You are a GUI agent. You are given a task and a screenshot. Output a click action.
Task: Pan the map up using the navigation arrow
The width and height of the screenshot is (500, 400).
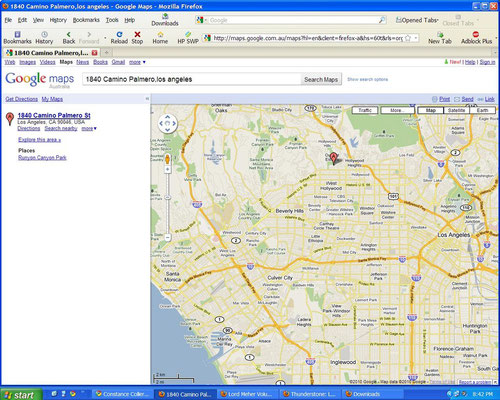167,117
